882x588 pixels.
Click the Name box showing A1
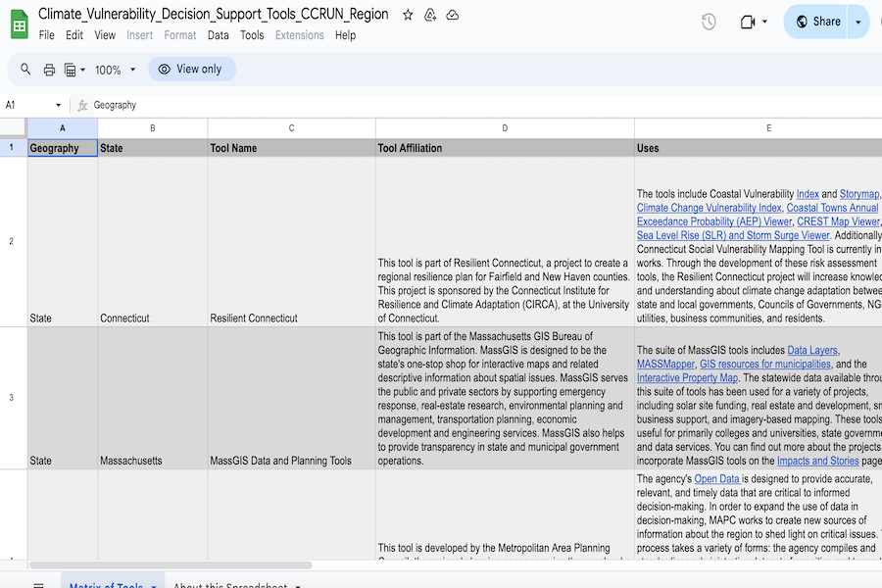[x=28, y=105]
